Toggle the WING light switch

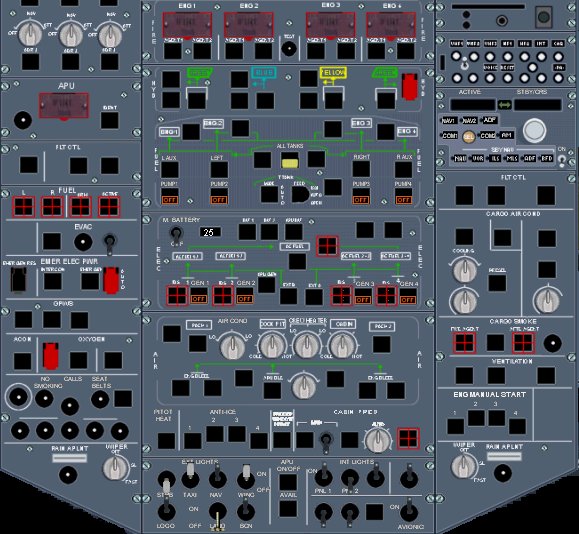(x=246, y=476)
